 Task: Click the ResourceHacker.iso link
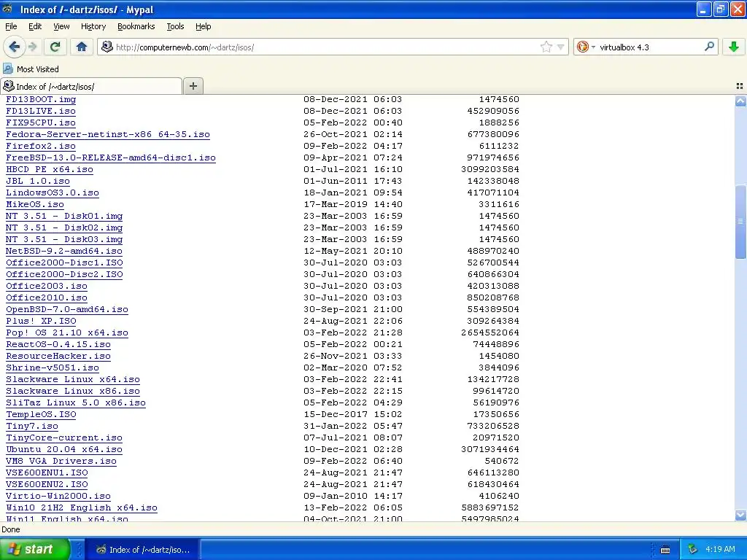[58, 356]
